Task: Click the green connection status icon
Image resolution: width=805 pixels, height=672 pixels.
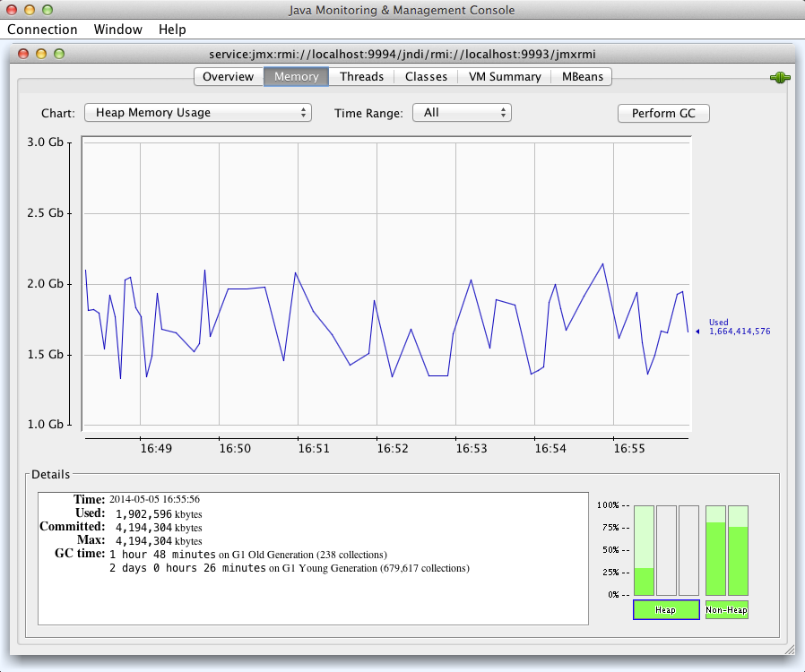Action: (780, 77)
